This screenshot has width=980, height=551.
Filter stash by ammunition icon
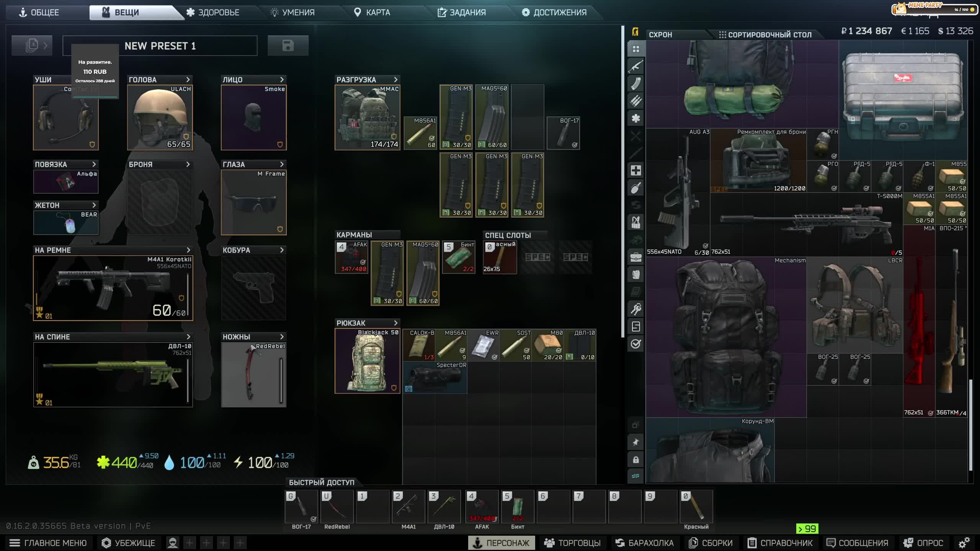(635, 101)
